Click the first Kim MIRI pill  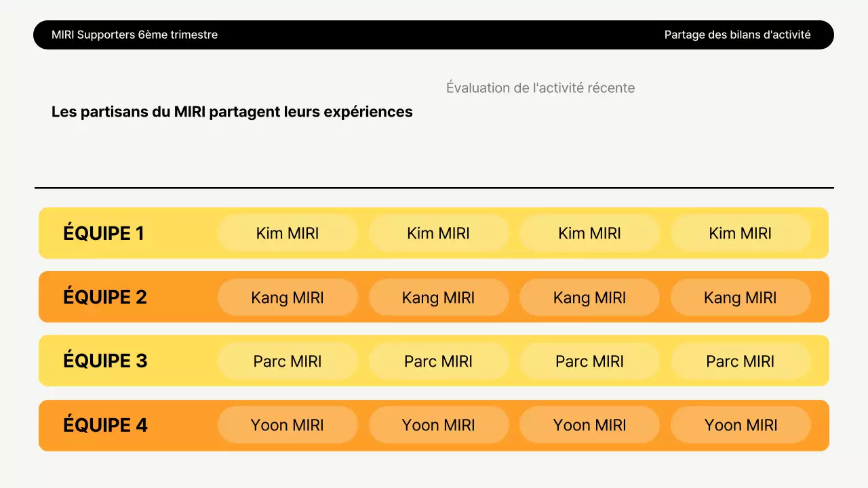coord(288,233)
